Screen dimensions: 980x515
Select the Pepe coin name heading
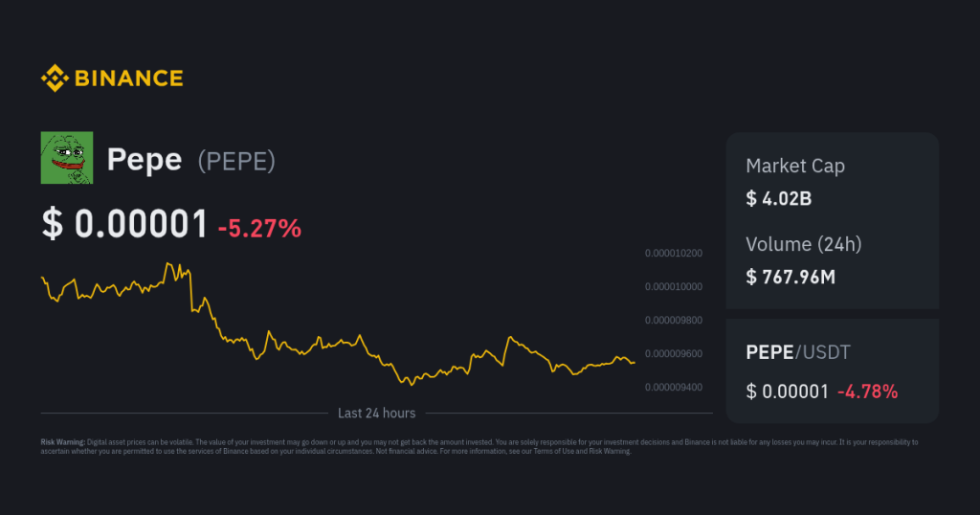tap(145, 159)
